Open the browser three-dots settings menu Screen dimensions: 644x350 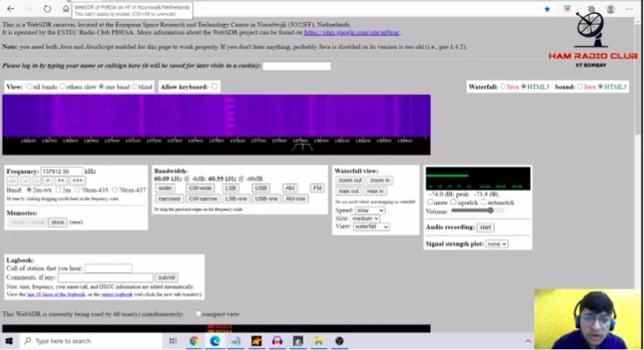pos(630,9)
